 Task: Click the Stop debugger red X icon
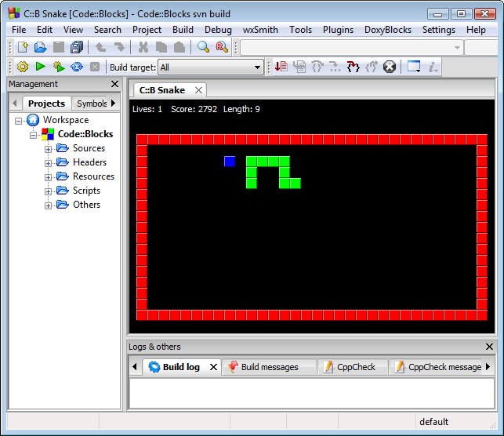coord(390,67)
